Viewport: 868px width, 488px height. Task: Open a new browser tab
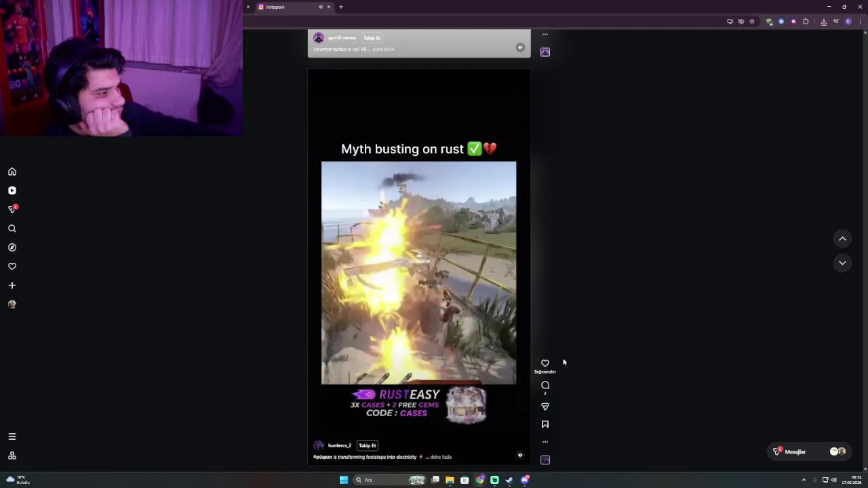coord(341,7)
